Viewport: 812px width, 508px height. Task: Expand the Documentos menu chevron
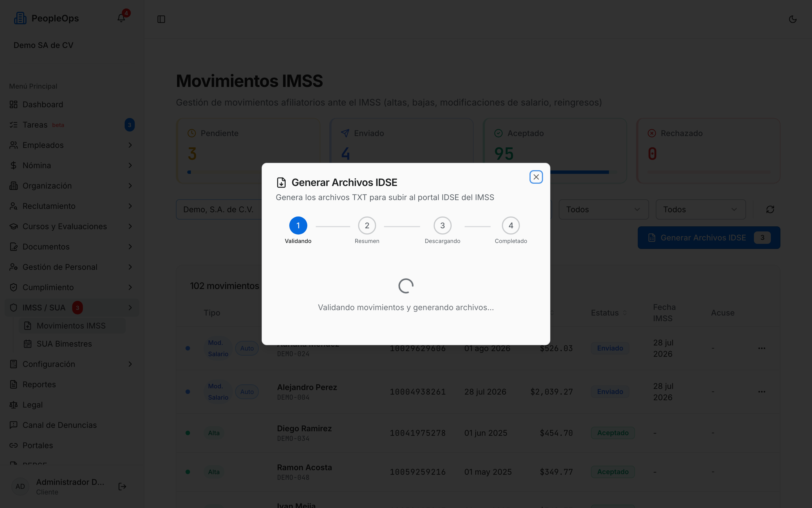tap(130, 247)
